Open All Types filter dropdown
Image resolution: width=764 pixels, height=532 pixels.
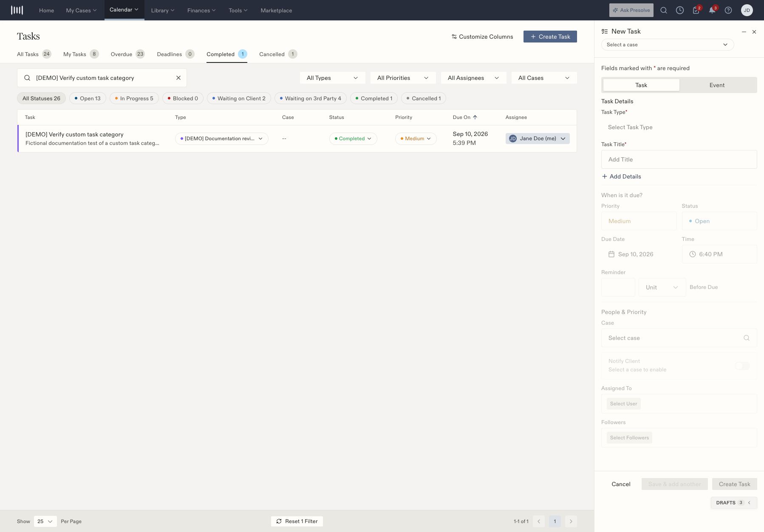click(x=333, y=78)
